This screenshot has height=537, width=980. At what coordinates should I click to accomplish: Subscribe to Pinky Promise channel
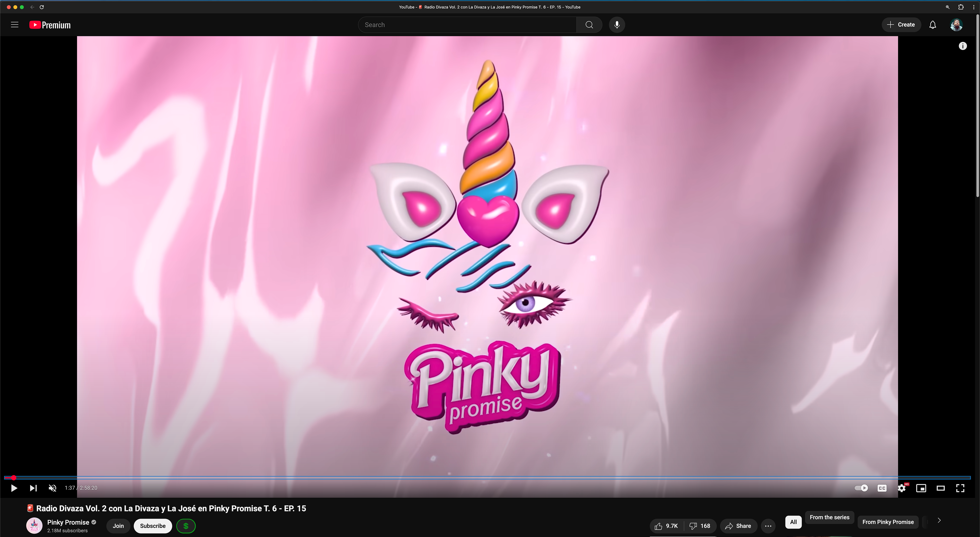[x=153, y=526]
